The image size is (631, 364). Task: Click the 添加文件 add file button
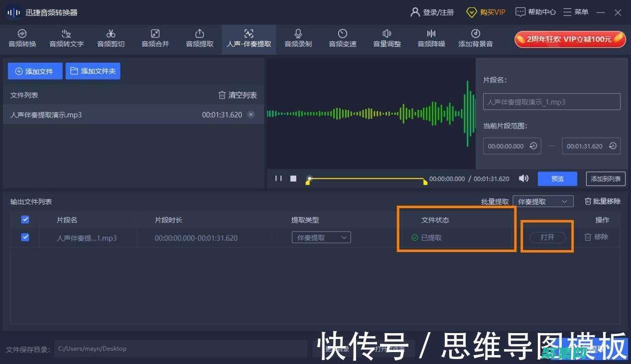[x=35, y=71]
